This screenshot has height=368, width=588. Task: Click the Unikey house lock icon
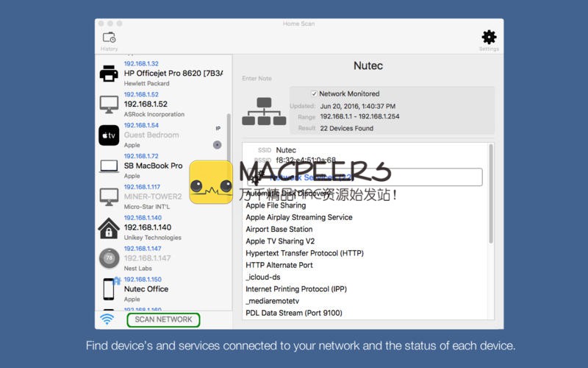pyautogui.click(x=109, y=228)
